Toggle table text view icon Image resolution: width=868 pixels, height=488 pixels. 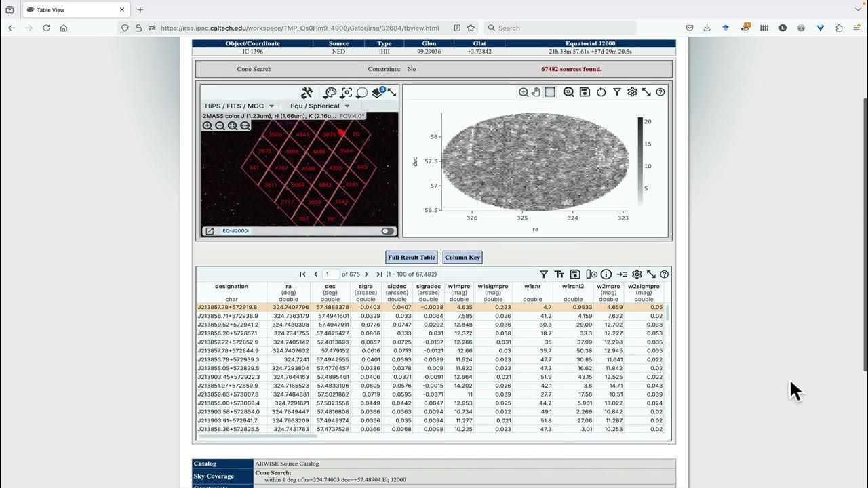(559, 274)
